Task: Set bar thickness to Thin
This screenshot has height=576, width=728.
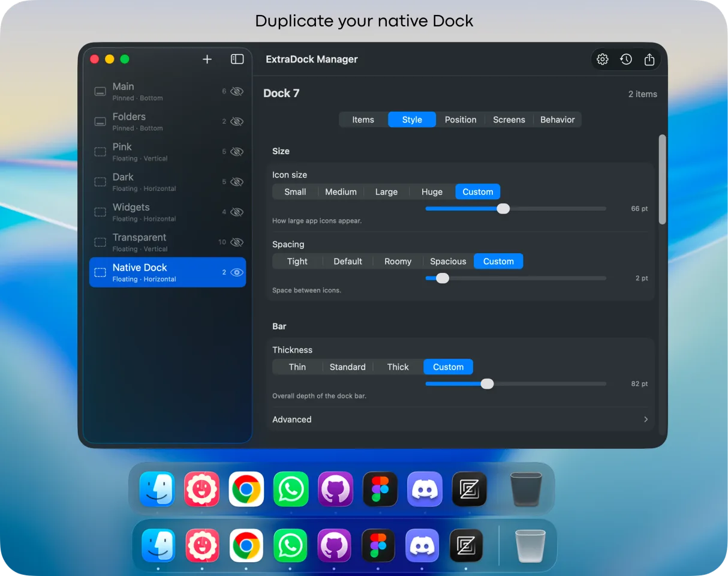Action: pyautogui.click(x=297, y=367)
